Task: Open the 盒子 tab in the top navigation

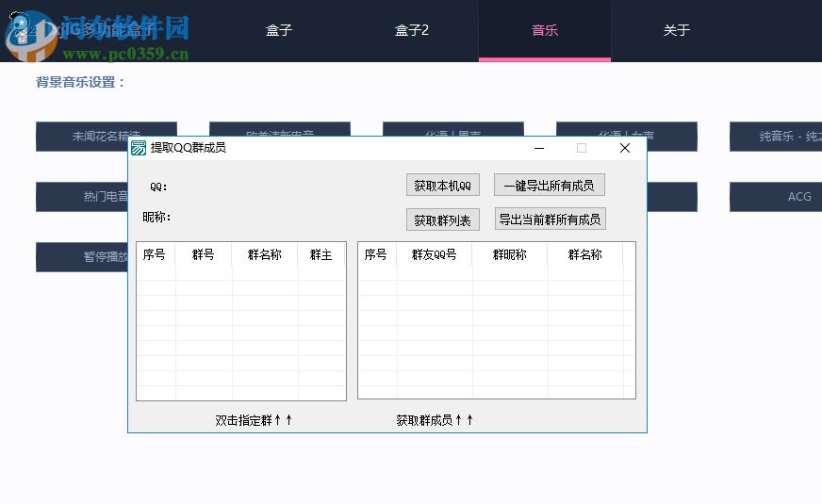Action: (278, 30)
